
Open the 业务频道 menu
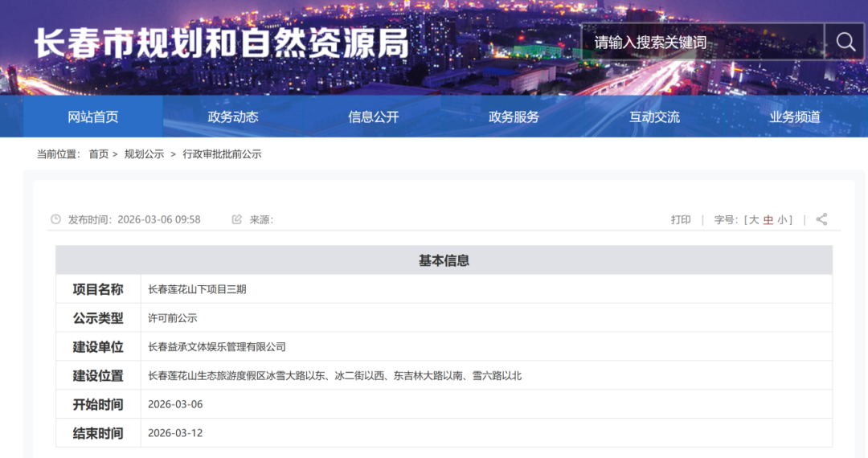point(795,117)
